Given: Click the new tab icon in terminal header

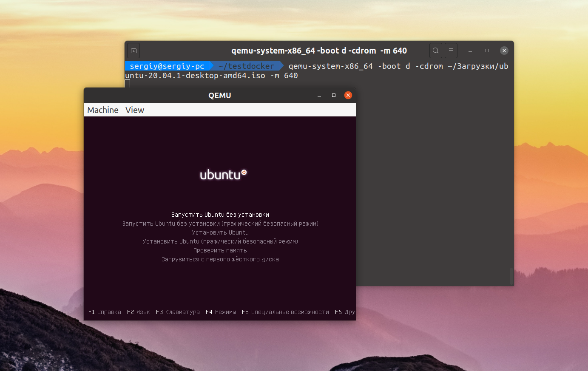Looking at the screenshot, I should tap(134, 51).
